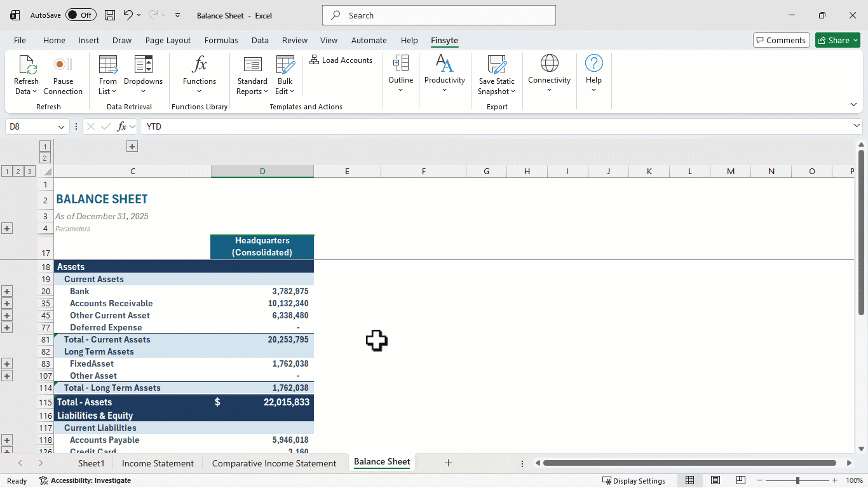The image size is (868, 488).
Task: Click the Pause Connection icon
Action: click(x=63, y=75)
